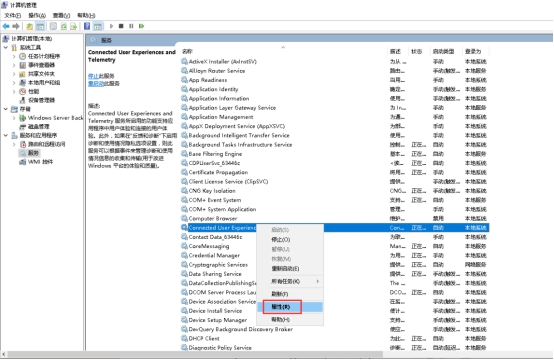
Task: Select 磁盘管理 (Disk Management) in the tree
Action: click(39, 126)
